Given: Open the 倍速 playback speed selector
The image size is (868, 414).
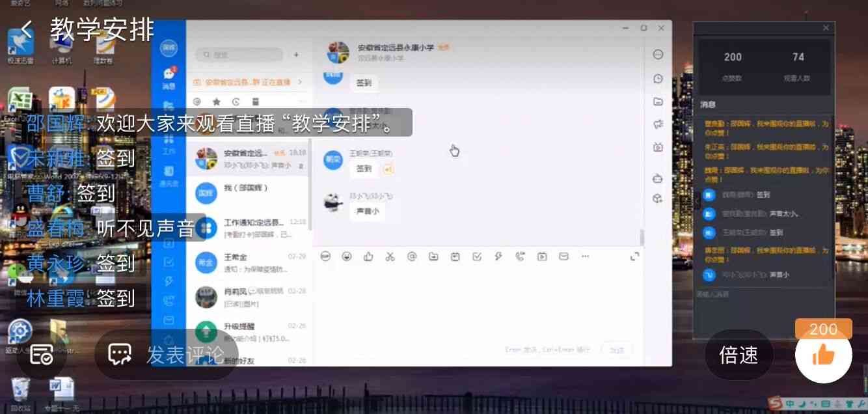Looking at the screenshot, I should point(739,355).
